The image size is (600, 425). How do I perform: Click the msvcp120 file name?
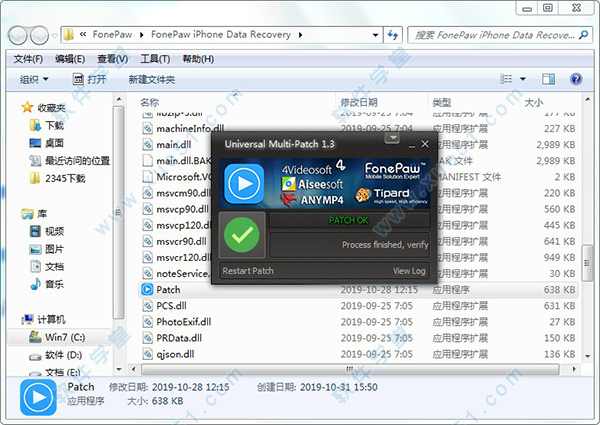183,225
